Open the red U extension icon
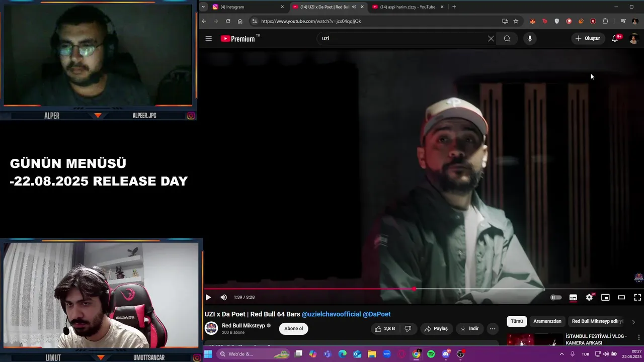This screenshot has height=362, width=644. [x=593, y=21]
